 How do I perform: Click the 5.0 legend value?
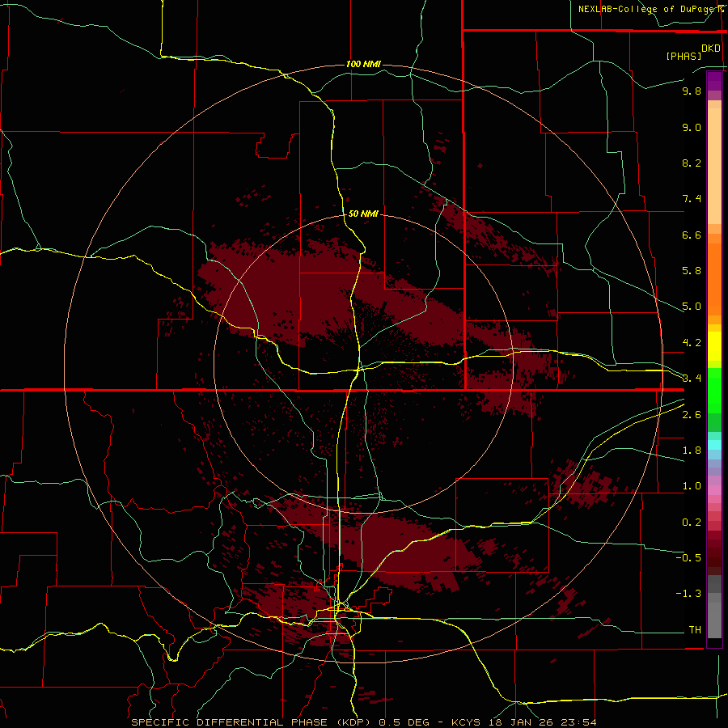692,307
